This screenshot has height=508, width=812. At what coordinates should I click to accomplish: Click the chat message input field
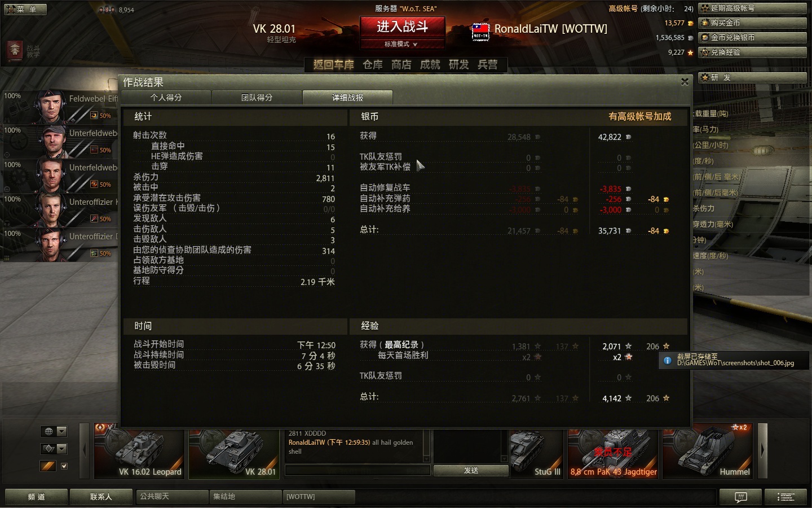pyautogui.click(x=358, y=470)
